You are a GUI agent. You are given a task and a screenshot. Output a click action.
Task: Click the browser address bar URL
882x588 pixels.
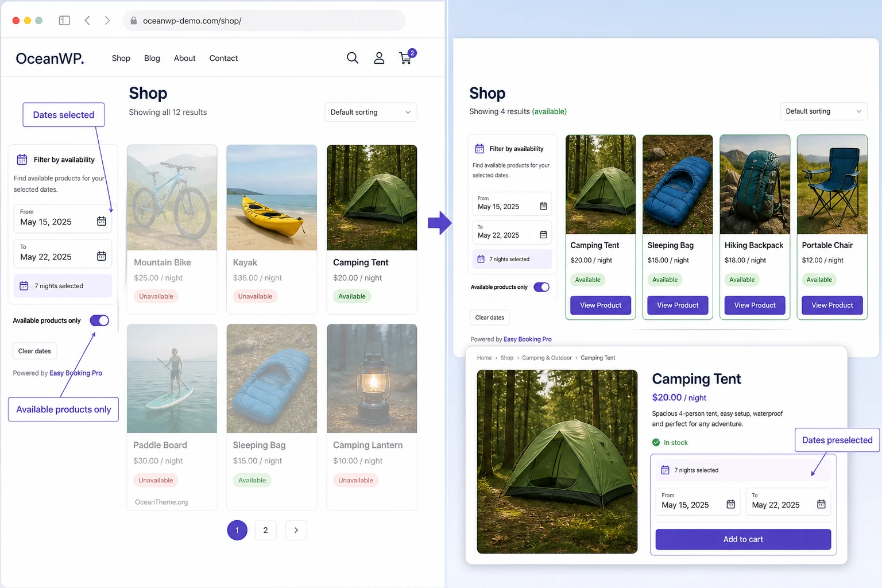[192, 21]
